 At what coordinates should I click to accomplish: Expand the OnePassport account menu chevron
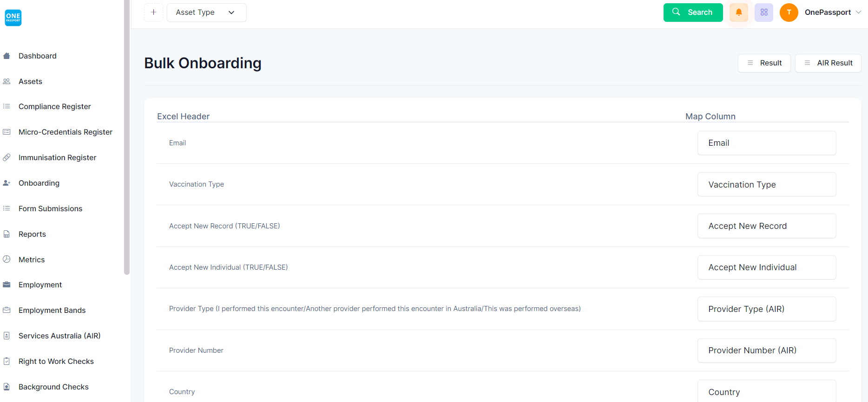(858, 13)
